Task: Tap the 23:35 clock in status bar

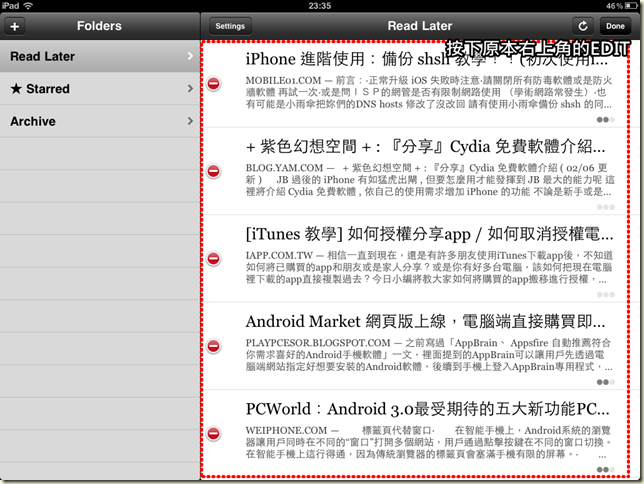Action: click(x=320, y=6)
